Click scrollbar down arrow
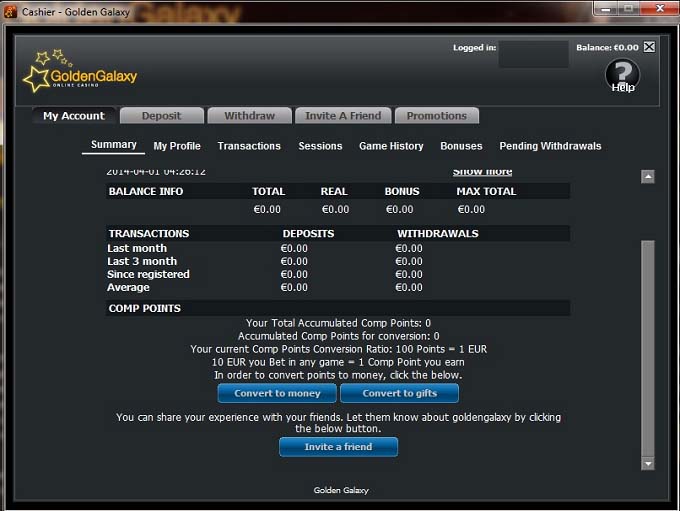 pos(647,464)
